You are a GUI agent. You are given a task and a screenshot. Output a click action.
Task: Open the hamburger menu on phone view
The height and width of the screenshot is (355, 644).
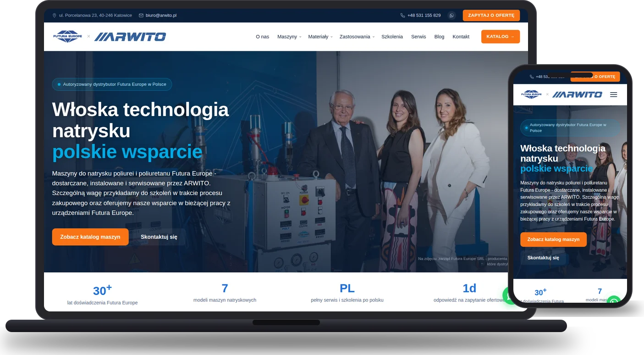click(613, 94)
